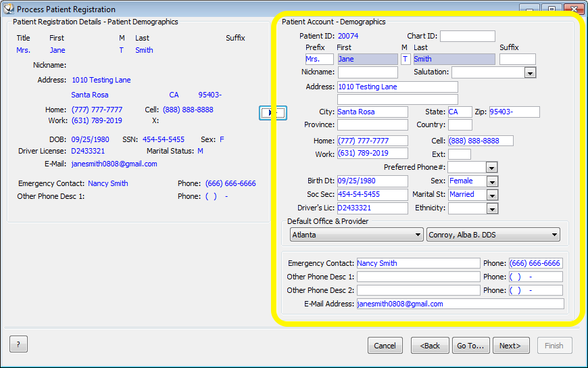This screenshot has width=588, height=368.
Task: Click the transfer arrow button between panels
Action: click(x=273, y=113)
